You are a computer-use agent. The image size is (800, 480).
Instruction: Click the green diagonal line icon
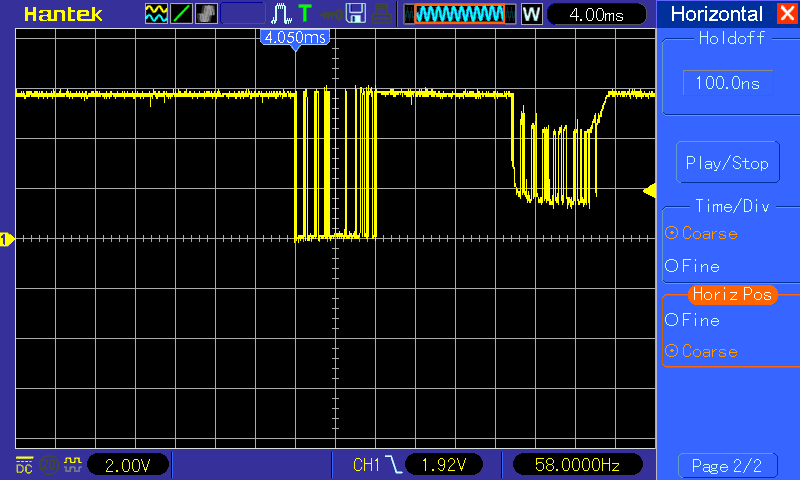[181, 14]
